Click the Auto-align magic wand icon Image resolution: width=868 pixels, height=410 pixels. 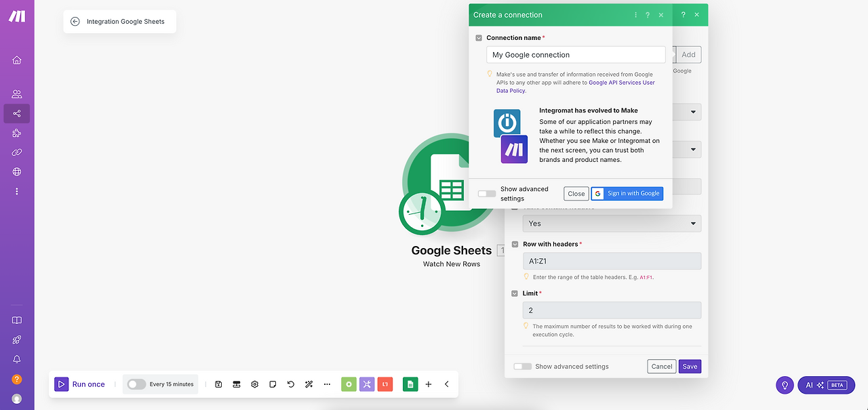pos(309,384)
